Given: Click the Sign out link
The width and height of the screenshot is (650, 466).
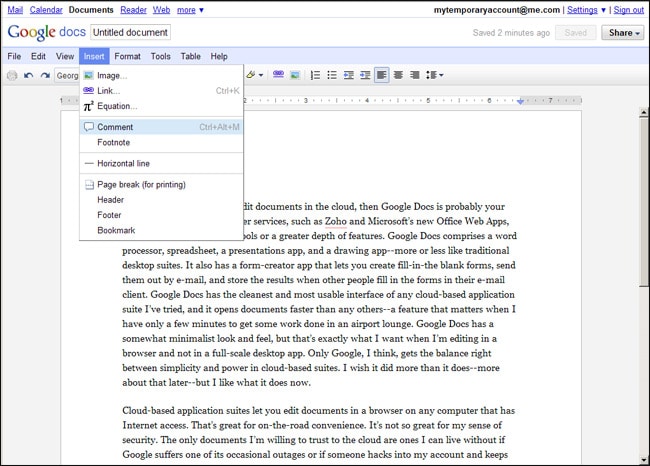Looking at the screenshot, I should tap(628, 10).
